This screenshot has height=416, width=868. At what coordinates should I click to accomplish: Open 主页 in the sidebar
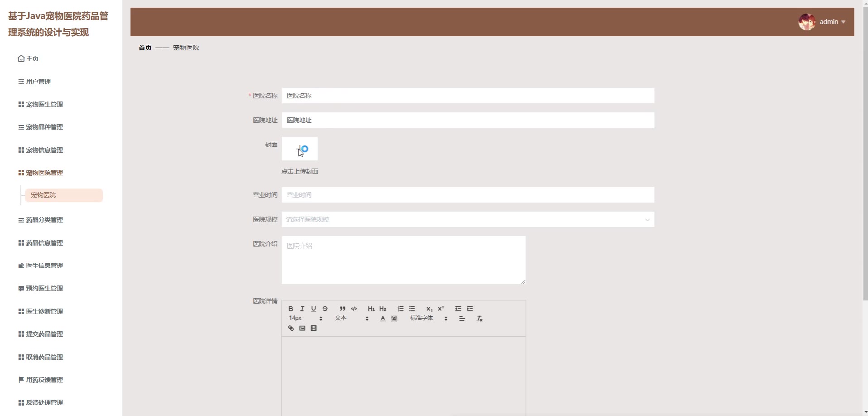click(32, 58)
